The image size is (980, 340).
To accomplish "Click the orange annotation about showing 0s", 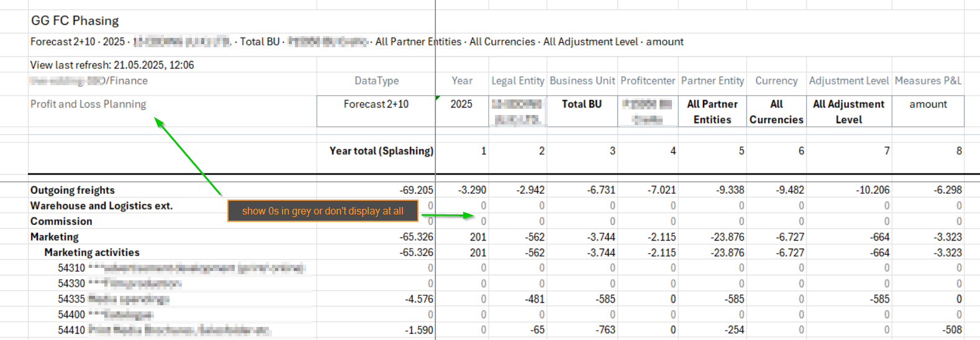I will (322, 211).
